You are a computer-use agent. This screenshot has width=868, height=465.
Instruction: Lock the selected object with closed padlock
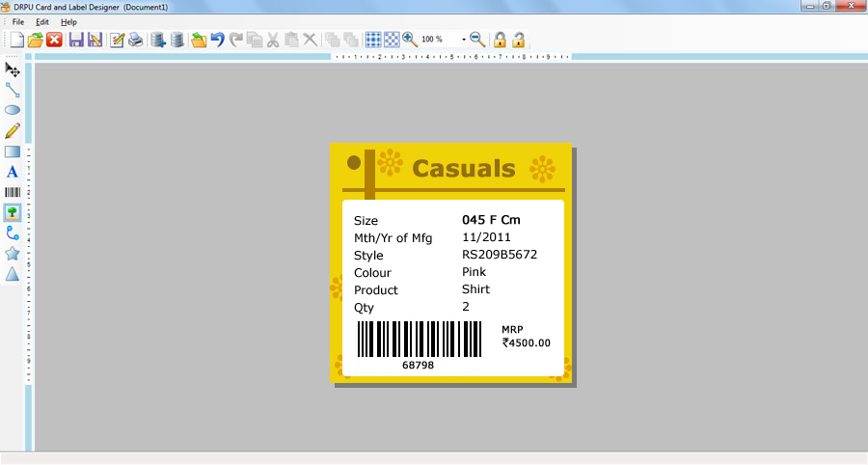500,40
